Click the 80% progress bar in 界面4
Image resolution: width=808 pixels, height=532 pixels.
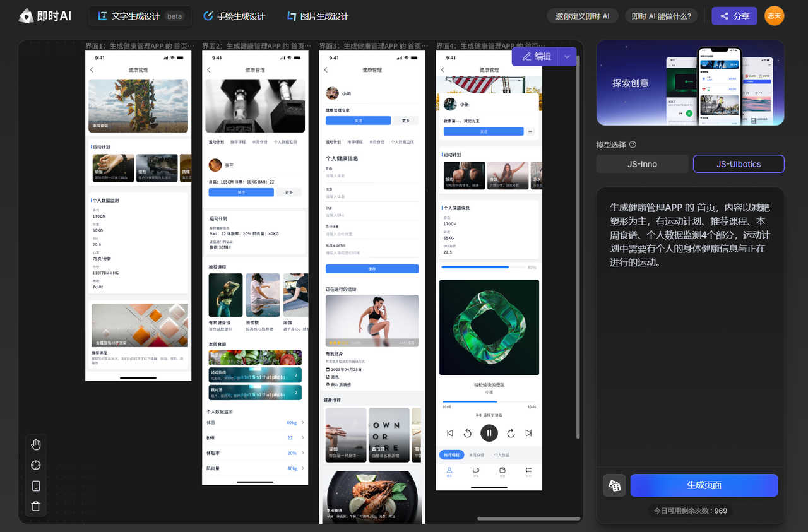click(483, 267)
